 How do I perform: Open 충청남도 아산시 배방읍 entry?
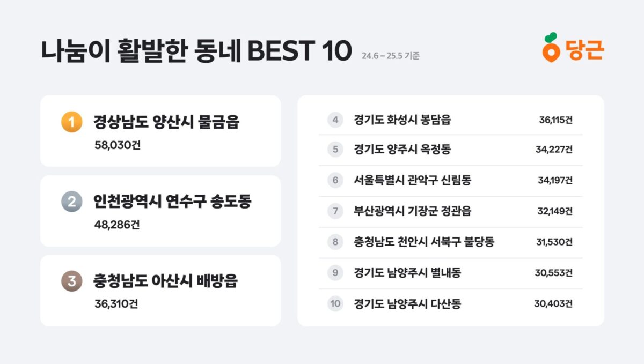point(165,280)
